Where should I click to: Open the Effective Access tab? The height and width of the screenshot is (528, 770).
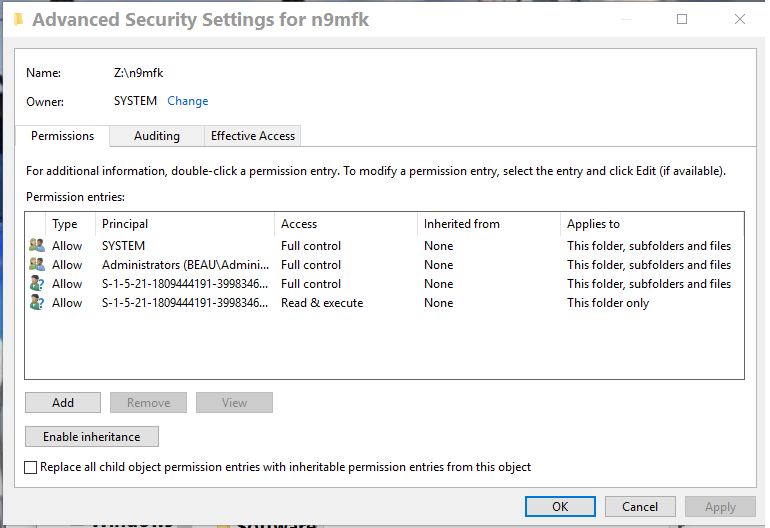click(x=253, y=136)
